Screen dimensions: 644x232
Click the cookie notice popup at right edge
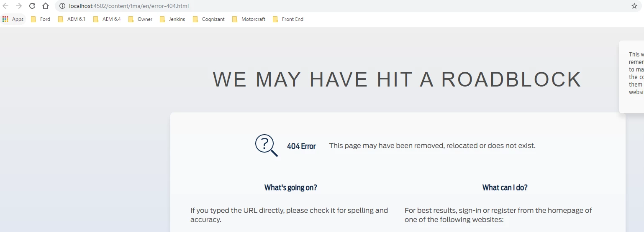[x=632, y=77]
